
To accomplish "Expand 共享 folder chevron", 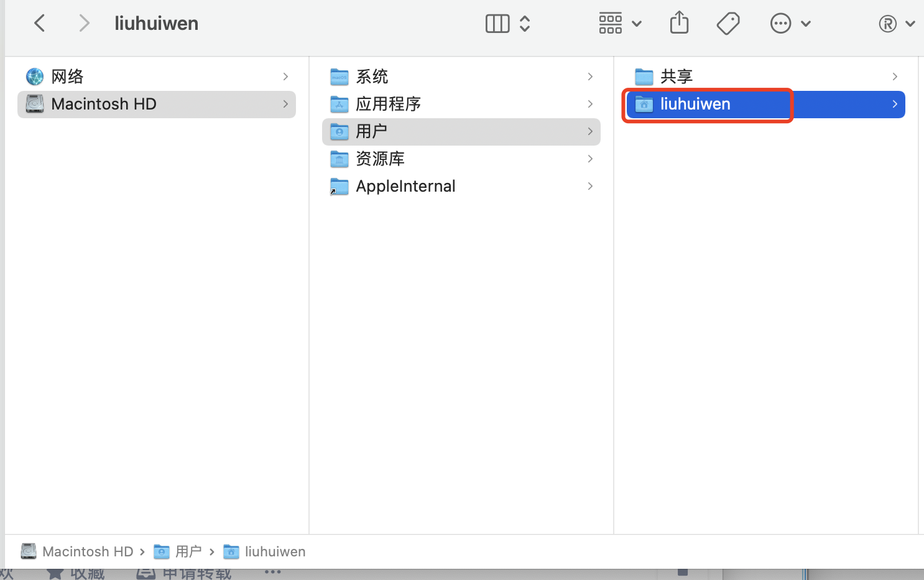I will point(895,77).
